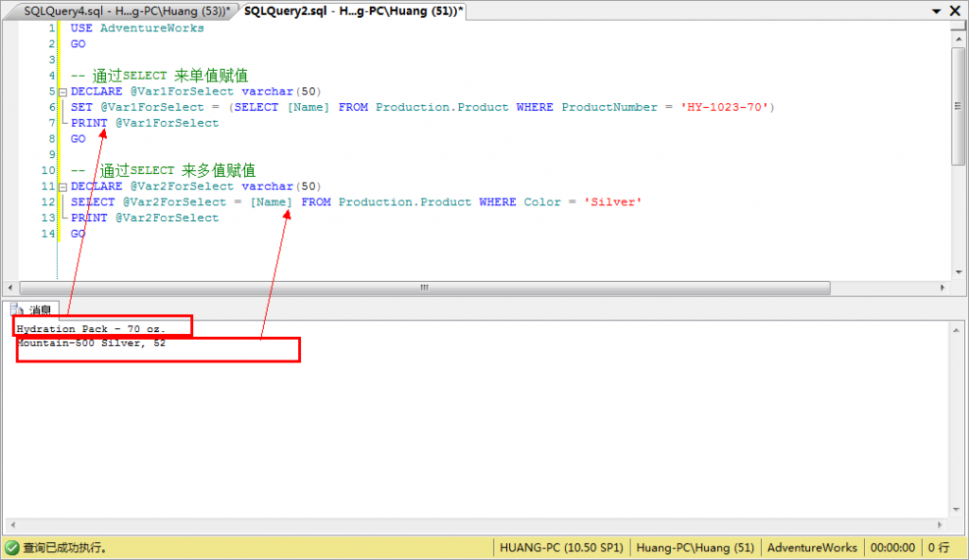Image resolution: width=969 pixels, height=560 pixels.
Task: Click Huang-PC\Huang (51) login status
Action: [x=695, y=548]
